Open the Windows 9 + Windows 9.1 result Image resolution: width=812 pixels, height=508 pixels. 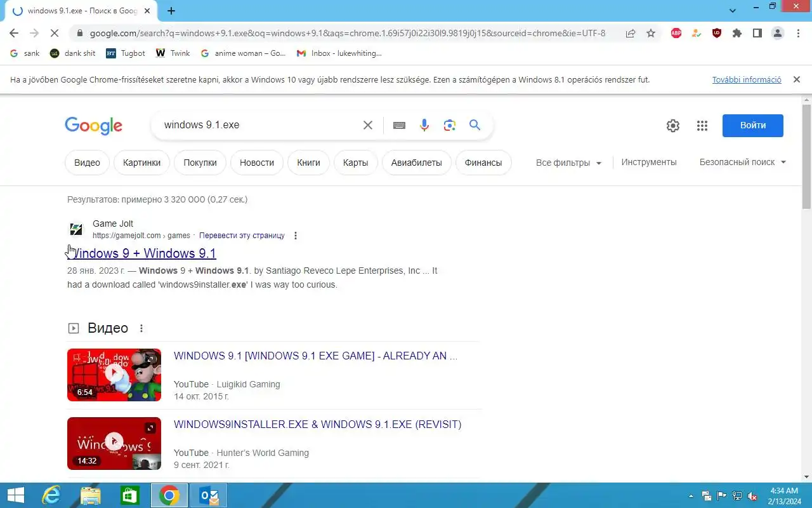[141, 253]
